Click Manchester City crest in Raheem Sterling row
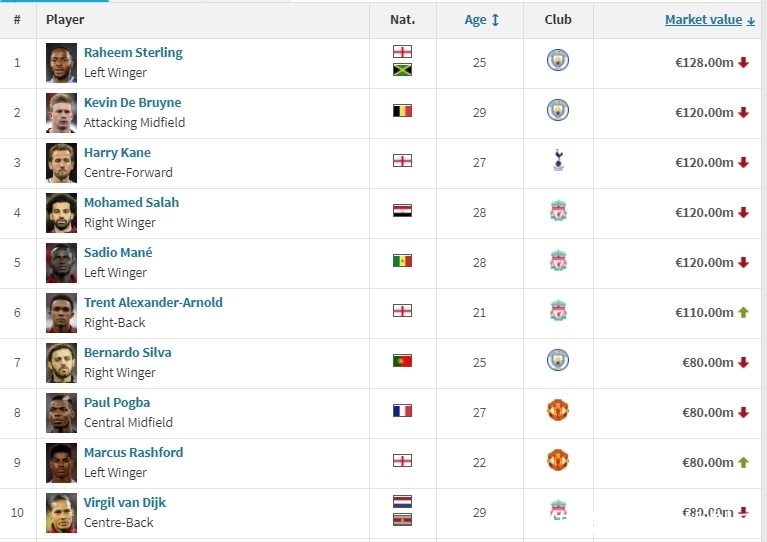767x542 pixels. click(x=558, y=62)
